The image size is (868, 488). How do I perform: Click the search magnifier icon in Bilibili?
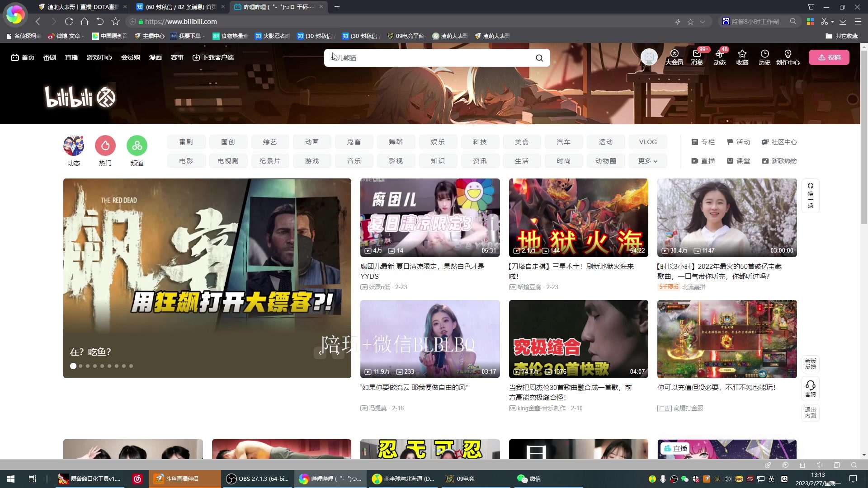539,58
